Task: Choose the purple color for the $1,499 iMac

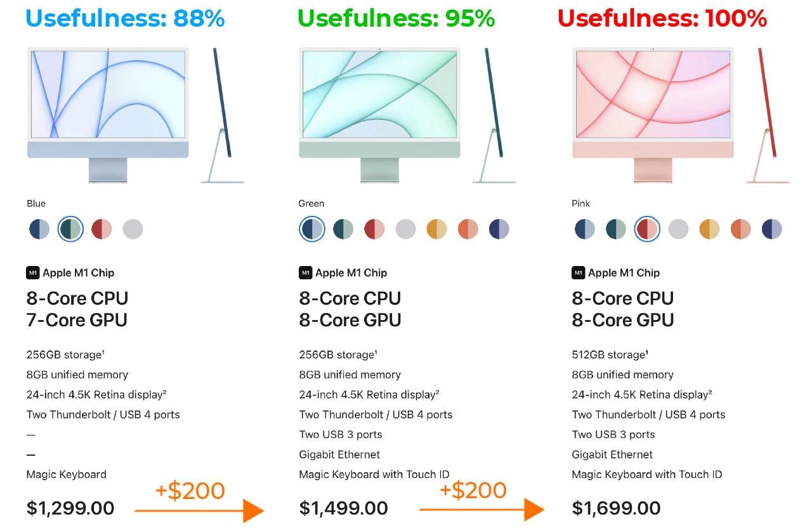Action: click(499, 229)
